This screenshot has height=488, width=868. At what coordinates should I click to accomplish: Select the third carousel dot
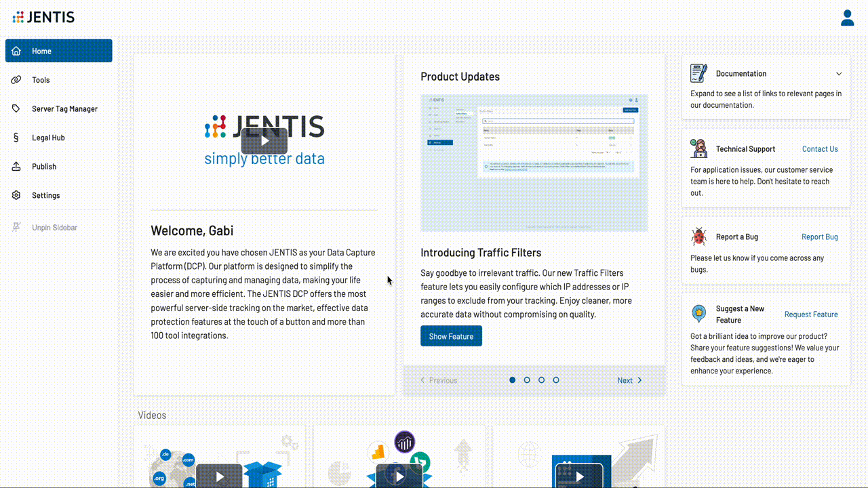541,380
